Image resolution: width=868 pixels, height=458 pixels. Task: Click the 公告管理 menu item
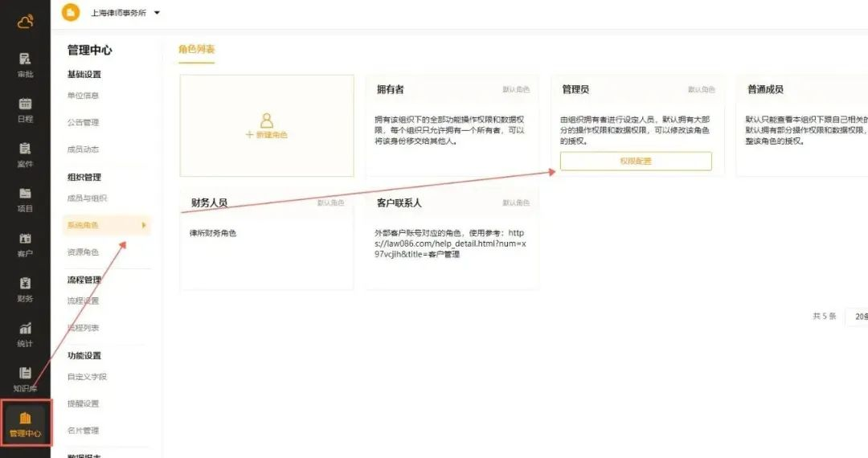coord(83,123)
